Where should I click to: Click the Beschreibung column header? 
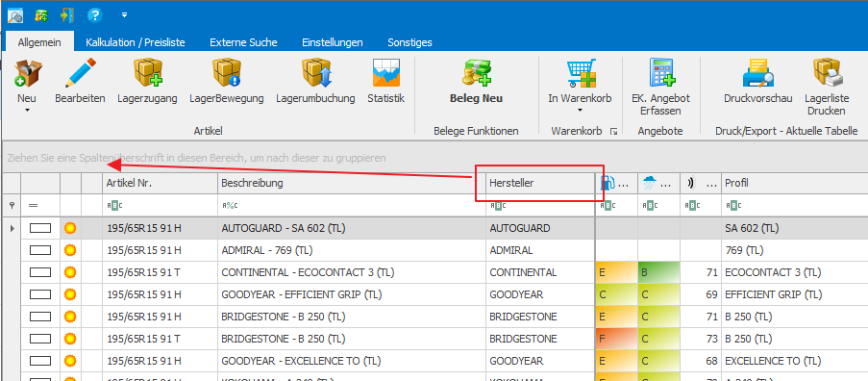(x=352, y=184)
